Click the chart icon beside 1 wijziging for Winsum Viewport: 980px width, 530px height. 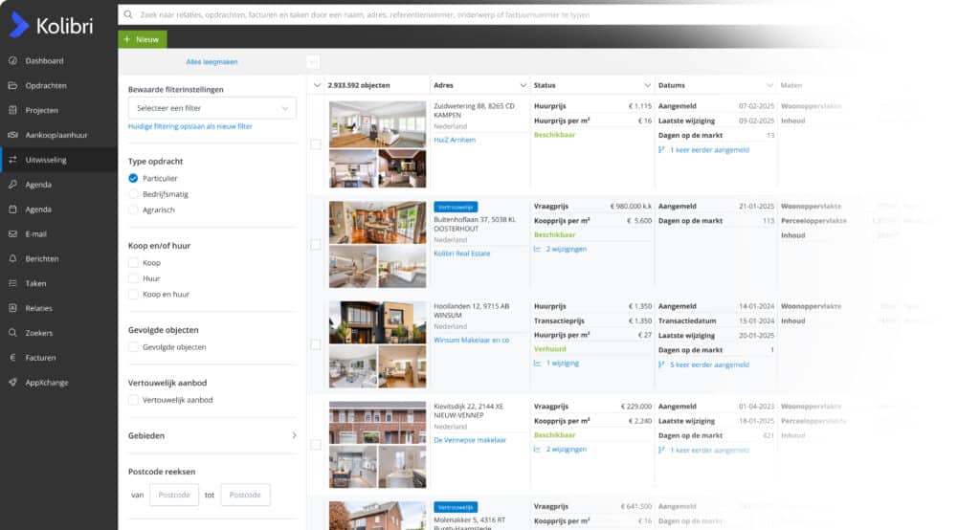tap(538, 364)
